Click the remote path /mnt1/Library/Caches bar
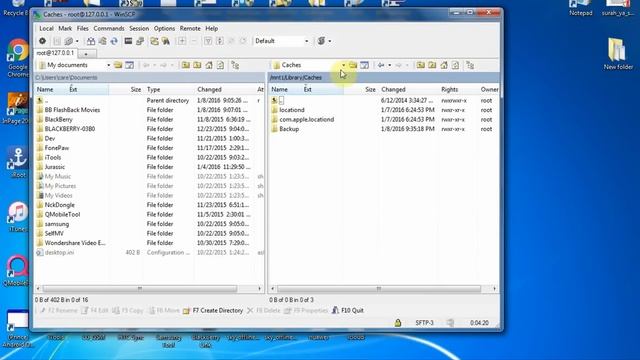 click(x=383, y=78)
